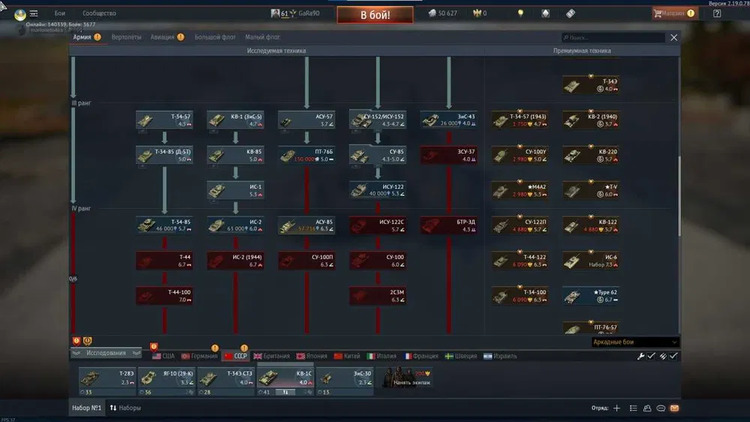Image resolution: width=750 pixels, height=422 pixels.
Task: Switch to the Большой флот tab
Action: point(215,37)
